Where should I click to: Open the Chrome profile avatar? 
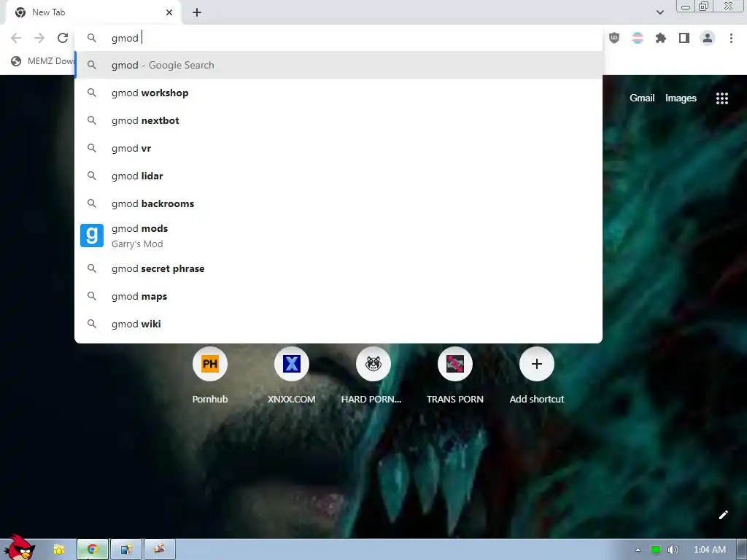pyautogui.click(x=708, y=38)
